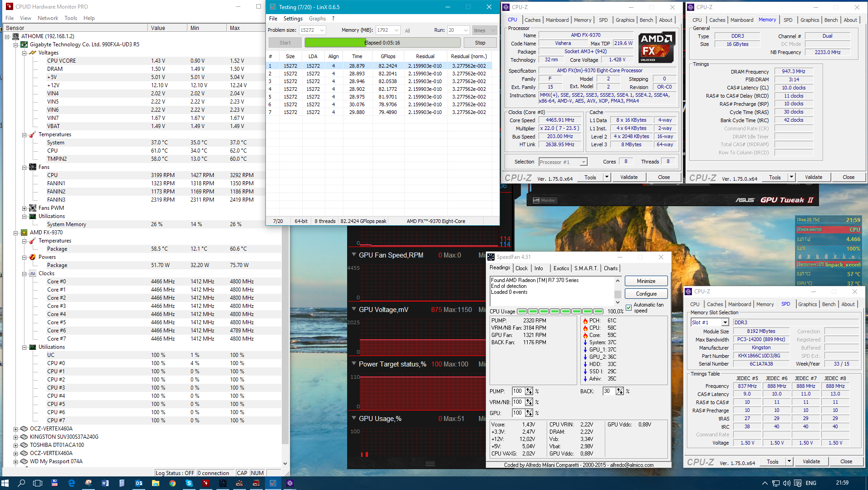The width and height of the screenshot is (868, 490).
Task: Click the Minimize button in SpeedFan
Action: [646, 281]
